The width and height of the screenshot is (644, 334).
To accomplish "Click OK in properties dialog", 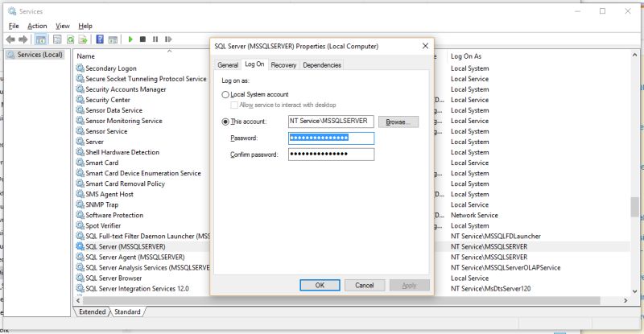I will pos(320,285).
